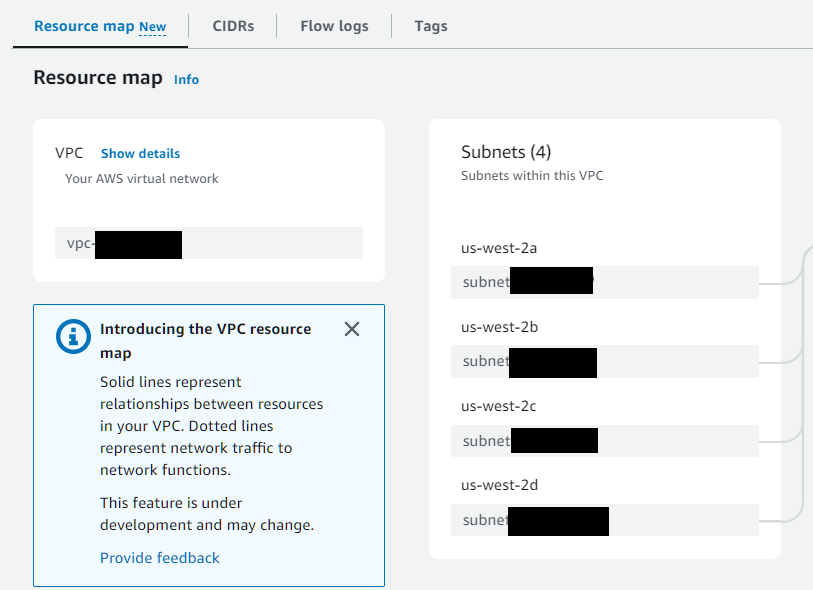Switch to the CIDRs tab
The width and height of the screenshot is (813, 590).
click(x=233, y=26)
